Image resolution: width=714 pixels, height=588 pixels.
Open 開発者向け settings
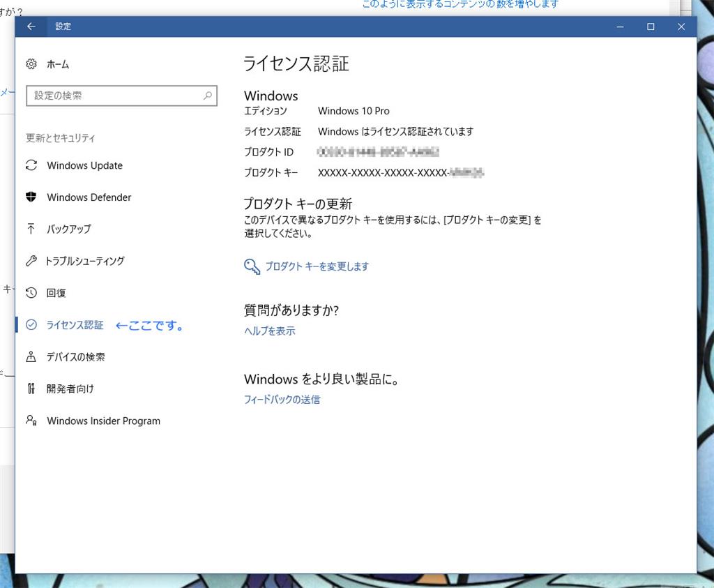[x=70, y=389]
